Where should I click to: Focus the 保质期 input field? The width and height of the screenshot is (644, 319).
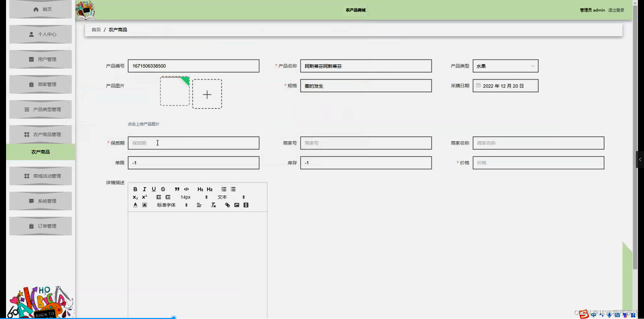tap(194, 143)
